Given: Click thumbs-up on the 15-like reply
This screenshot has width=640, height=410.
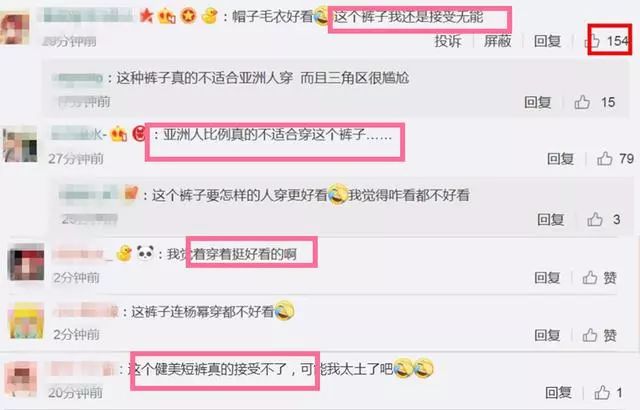Looking at the screenshot, I should [582, 102].
